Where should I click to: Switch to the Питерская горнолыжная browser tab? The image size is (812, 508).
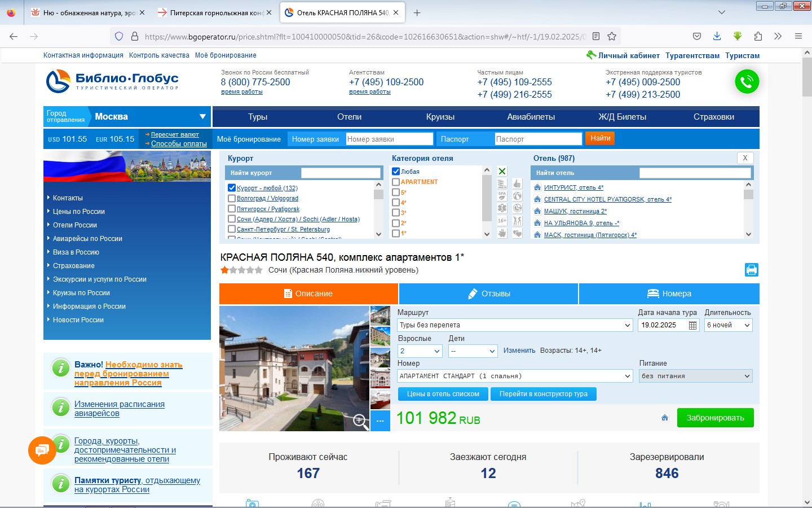pyautogui.click(x=215, y=12)
